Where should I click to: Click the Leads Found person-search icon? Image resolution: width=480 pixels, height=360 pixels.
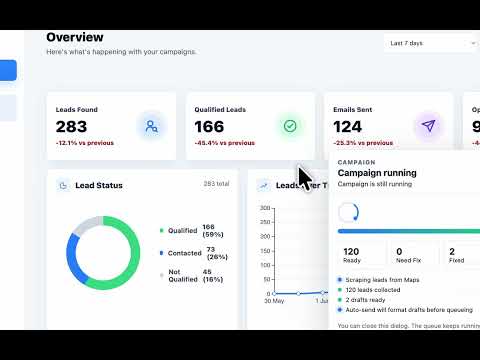pos(152,126)
